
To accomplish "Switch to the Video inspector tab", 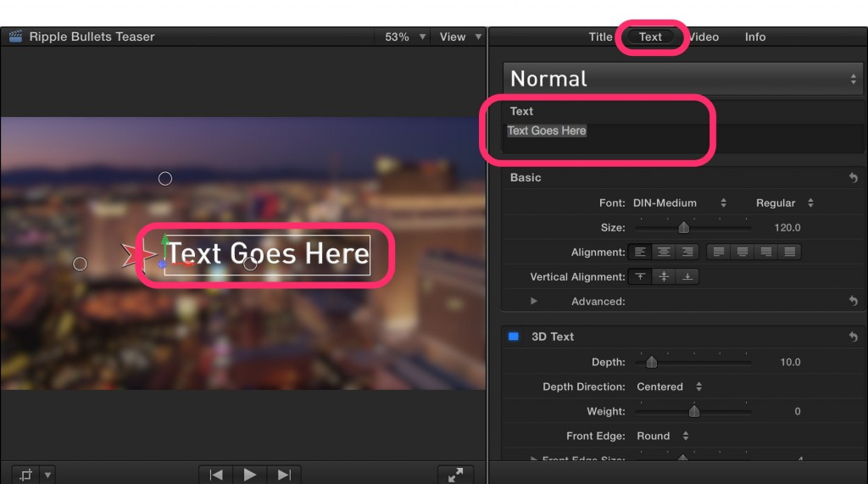I will pos(704,36).
